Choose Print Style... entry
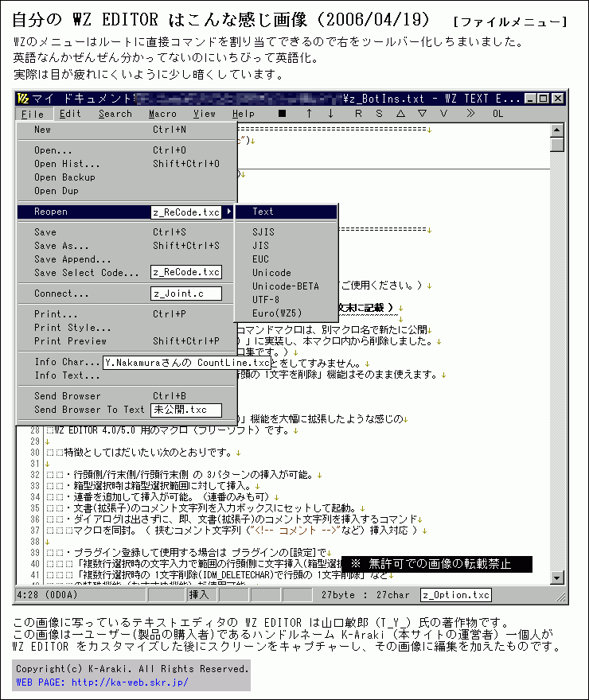 (127, 328)
